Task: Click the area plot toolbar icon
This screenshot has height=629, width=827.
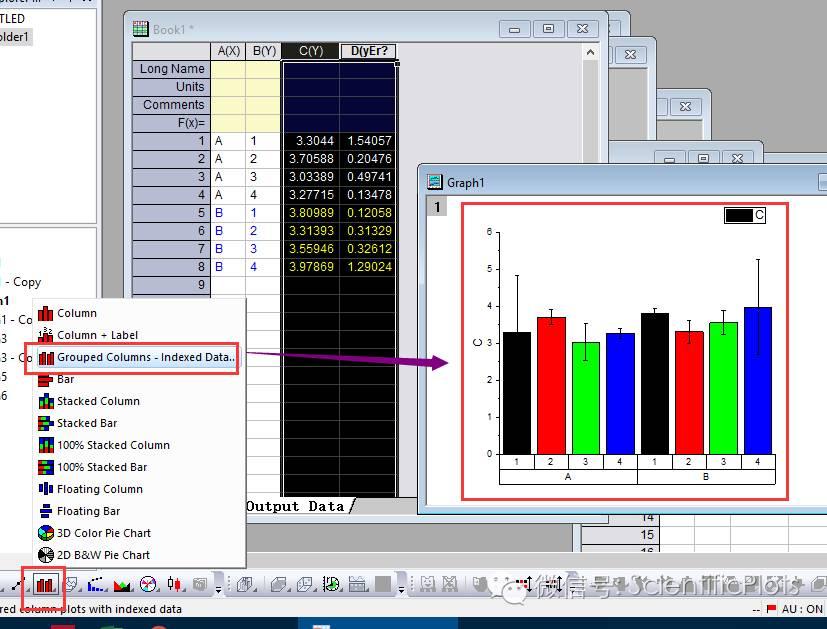Action: [x=122, y=585]
